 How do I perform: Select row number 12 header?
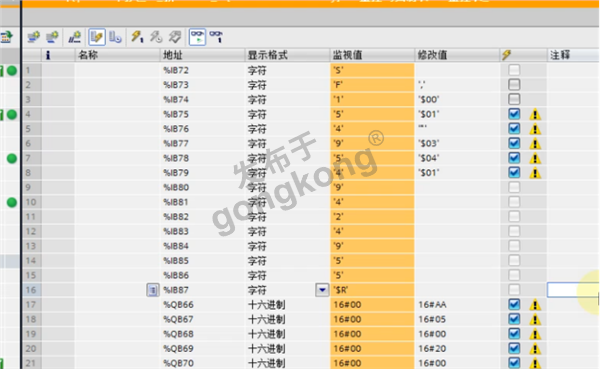[32, 231]
